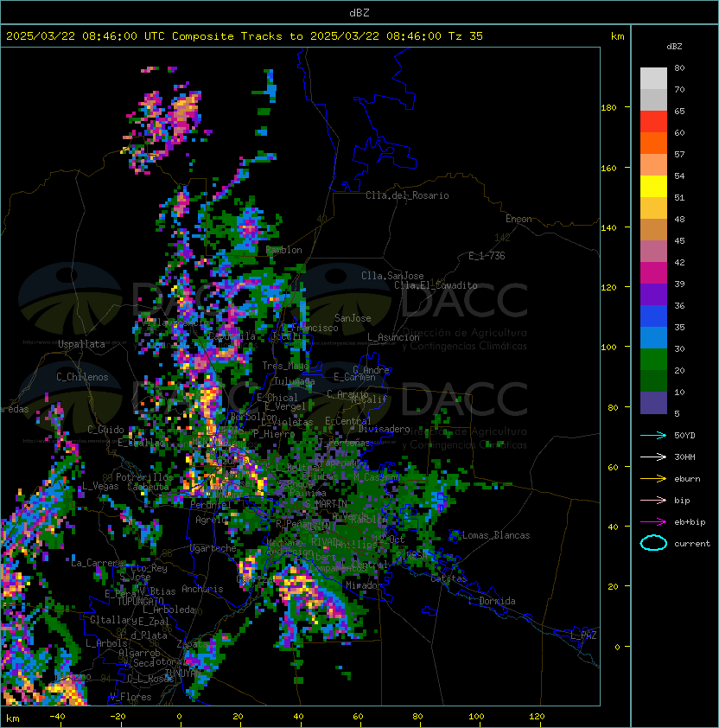Click the 'La_Carrera' map label
Viewport: 719px width, 728px height.
(97, 563)
